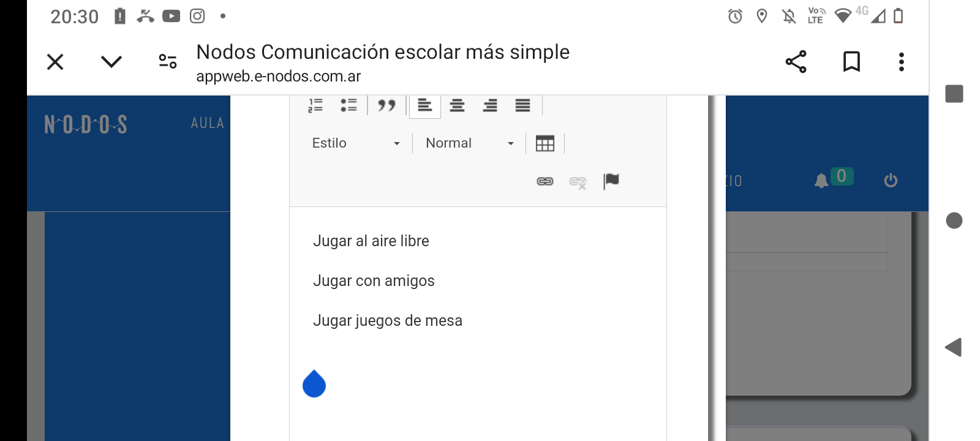The height and width of the screenshot is (441, 980).
Task: Apply block quote formatting
Action: click(386, 105)
